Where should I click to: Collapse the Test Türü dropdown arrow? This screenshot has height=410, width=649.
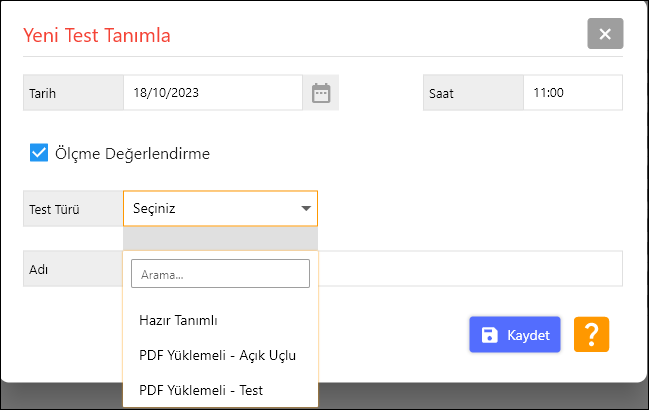(305, 209)
